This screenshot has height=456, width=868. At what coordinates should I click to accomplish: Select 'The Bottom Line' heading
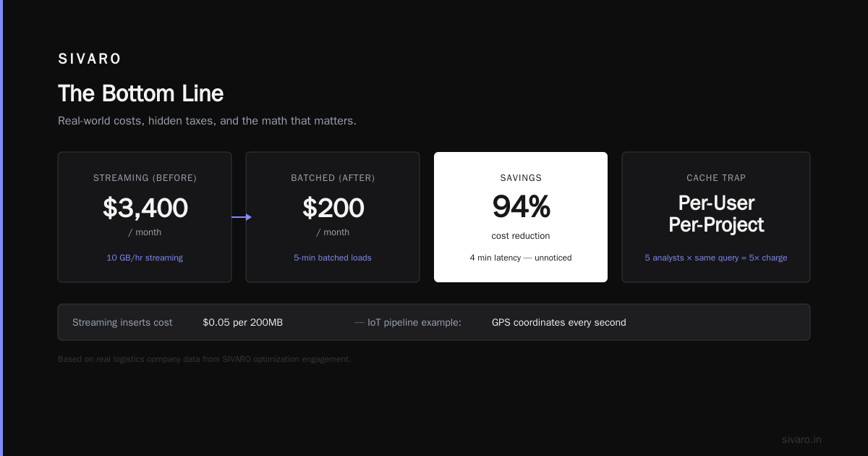tap(140, 93)
